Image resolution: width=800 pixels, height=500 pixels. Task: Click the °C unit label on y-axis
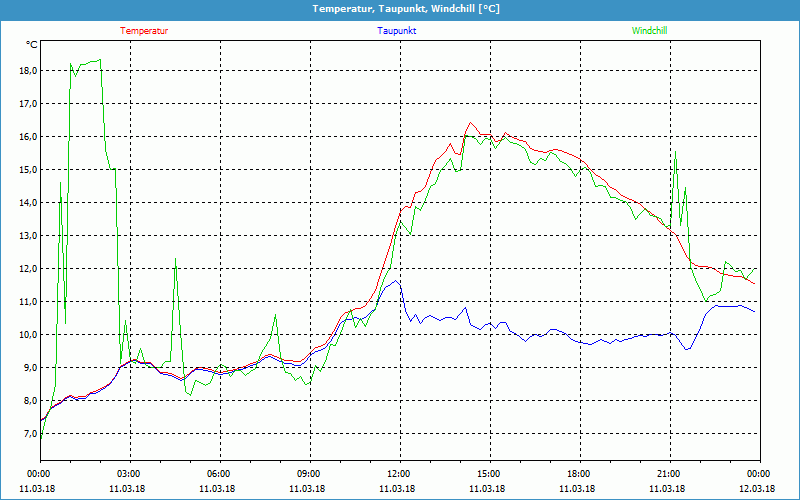click(31, 45)
